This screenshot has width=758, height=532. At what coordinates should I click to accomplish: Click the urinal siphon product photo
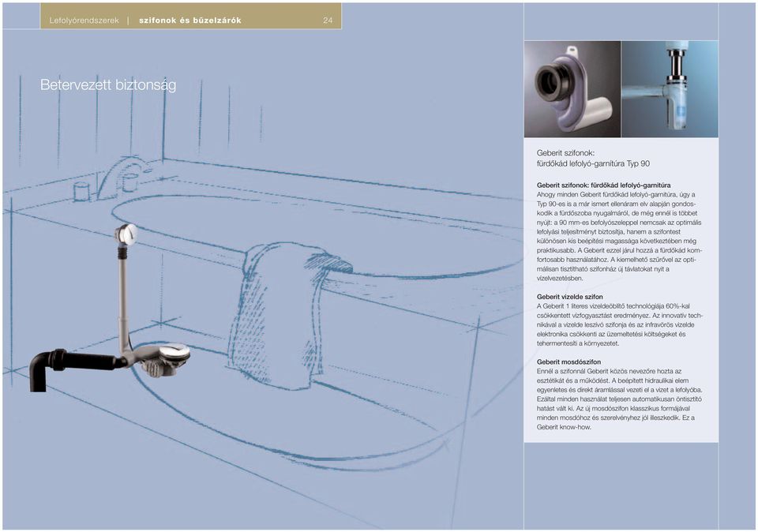(x=572, y=89)
